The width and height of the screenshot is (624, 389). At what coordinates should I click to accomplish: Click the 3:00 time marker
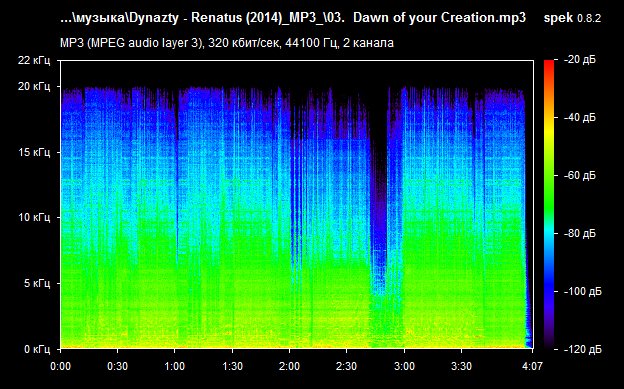pyautogui.click(x=404, y=366)
